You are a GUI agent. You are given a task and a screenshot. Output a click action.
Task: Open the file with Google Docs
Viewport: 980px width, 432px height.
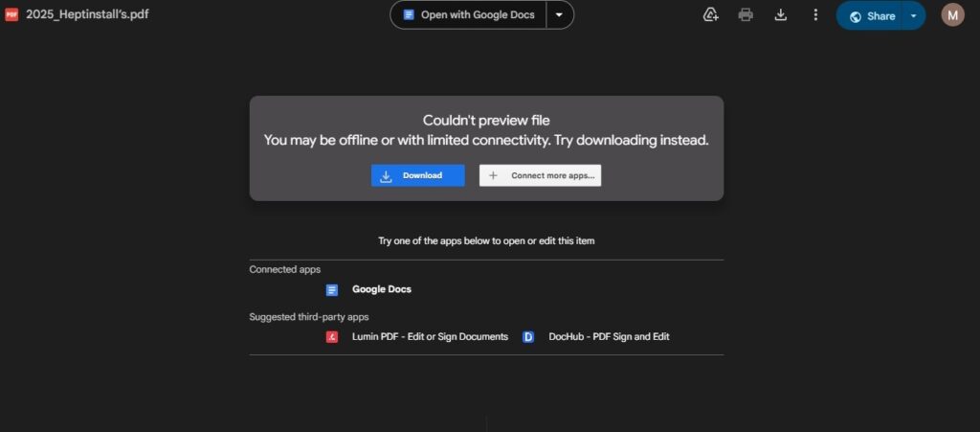click(x=469, y=15)
